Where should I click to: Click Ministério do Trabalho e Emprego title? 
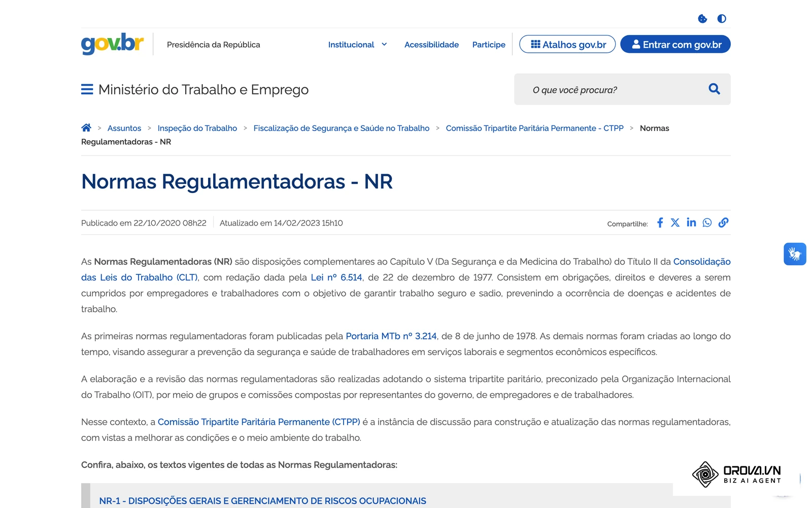point(204,89)
